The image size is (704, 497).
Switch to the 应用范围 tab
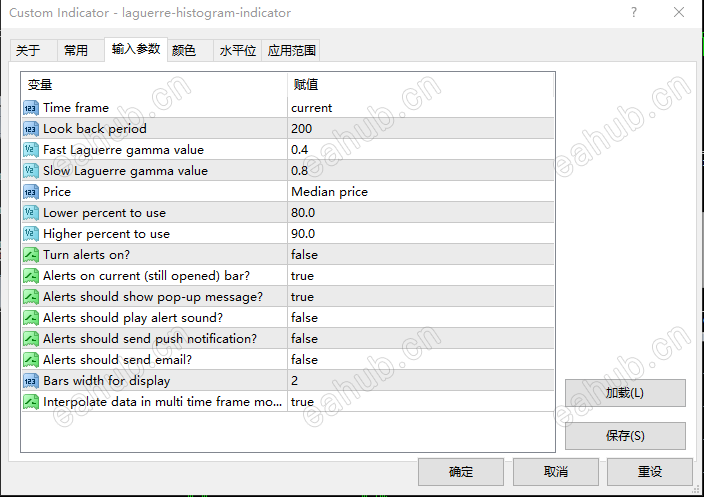click(291, 50)
